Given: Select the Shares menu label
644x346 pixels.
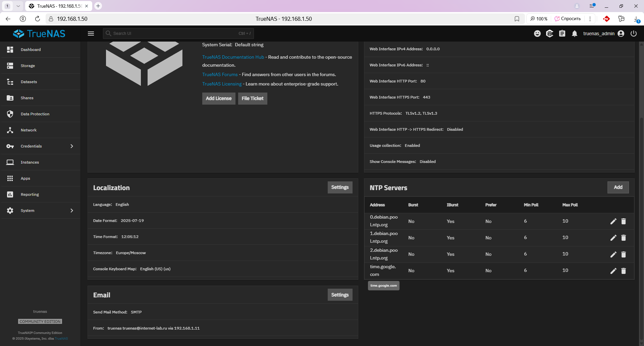Looking at the screenshot, I should coord(27,98).
